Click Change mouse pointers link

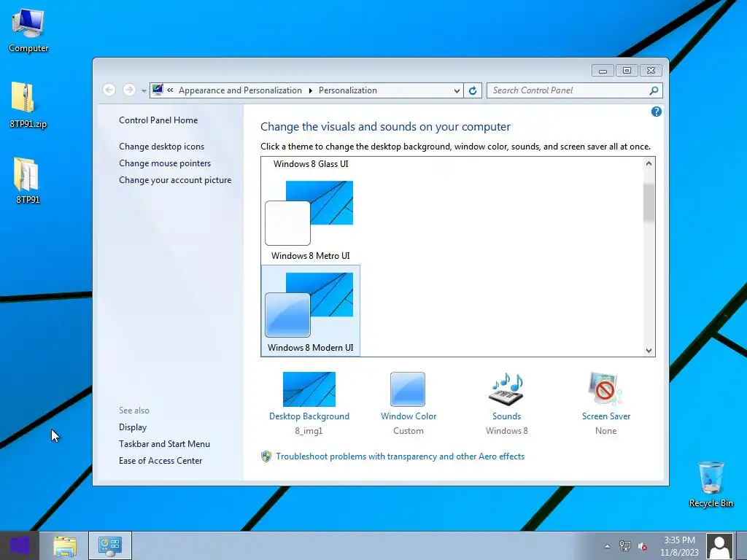(165, 163)
